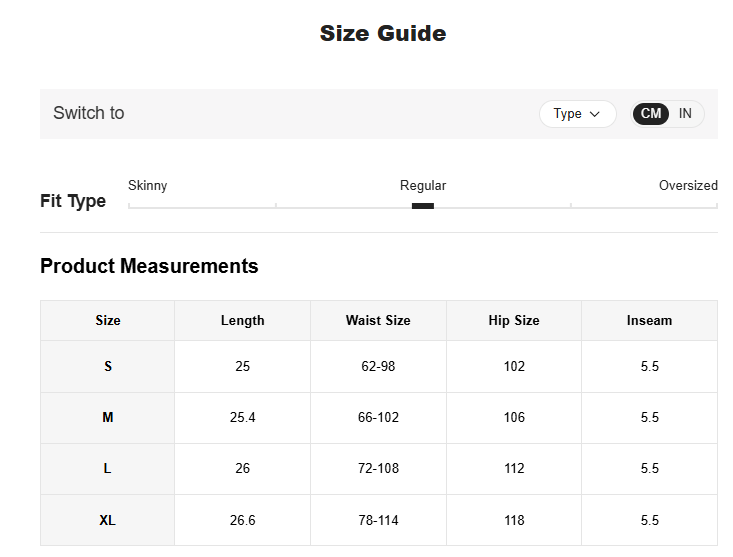Click the Waist Size column header
Screen dimensions: 733x557
point(378,321)
